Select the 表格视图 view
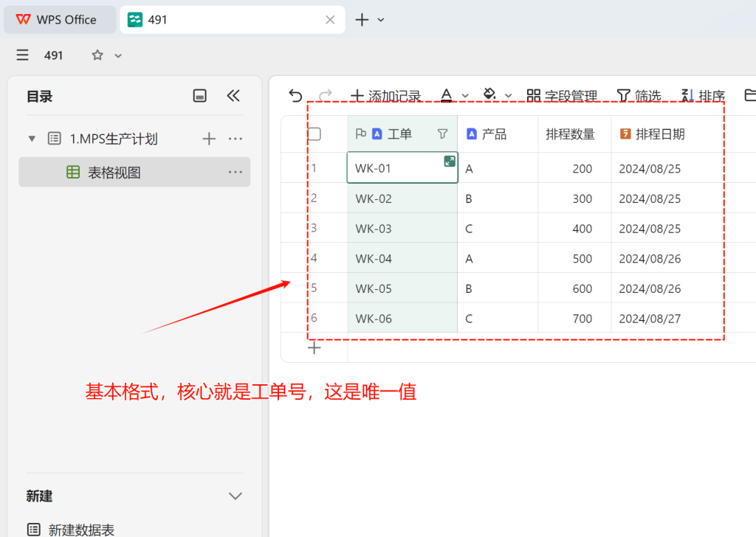756x537 pixels. point(134,172)
